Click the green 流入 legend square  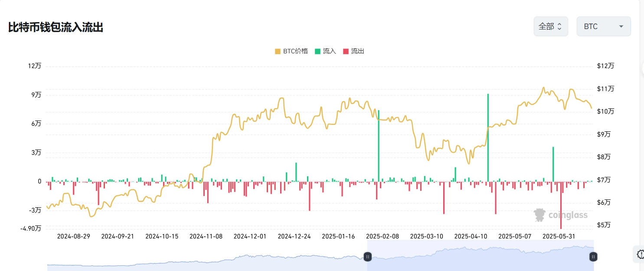click(317, 51)
